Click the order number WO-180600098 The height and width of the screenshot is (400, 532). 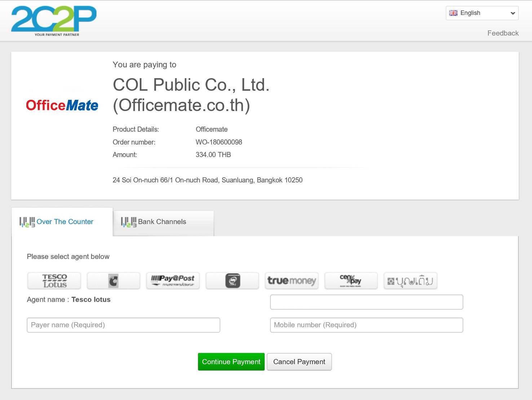click(x=219, y=142)
